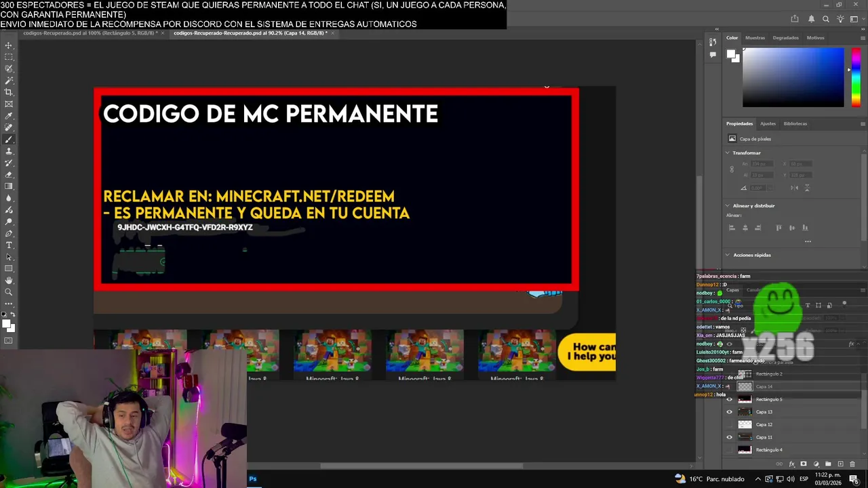The image size is (868, 488).
Task: Open the Propiedades panel options menu
Action: (x=863, y=124)
